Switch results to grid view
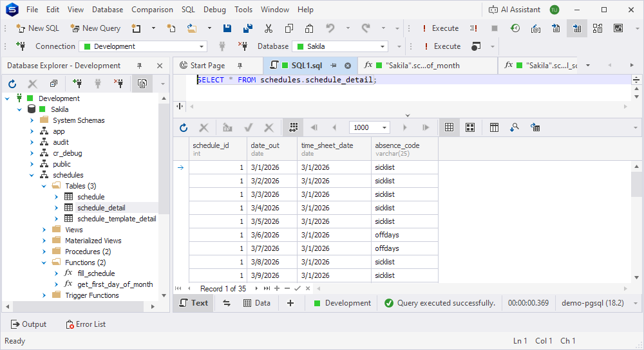Viewport: 644px width, 350px height. pyautogui.click(x=450, y=127)
